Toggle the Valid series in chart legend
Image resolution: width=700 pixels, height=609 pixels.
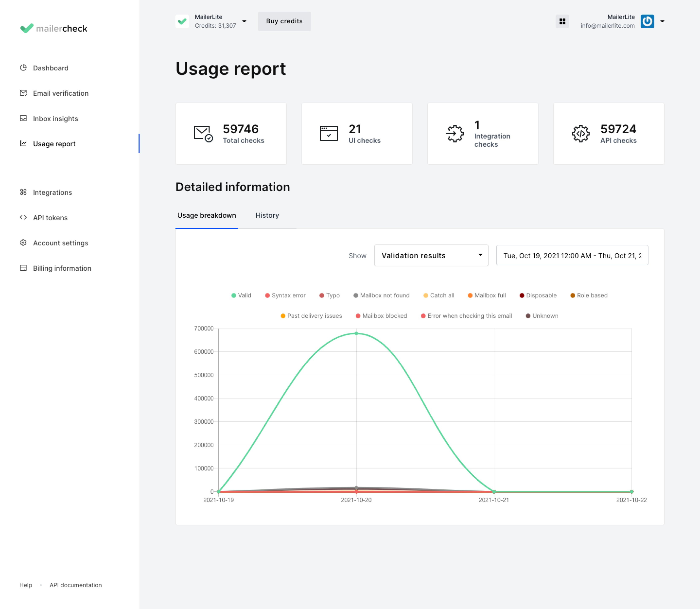pos(241,295)
